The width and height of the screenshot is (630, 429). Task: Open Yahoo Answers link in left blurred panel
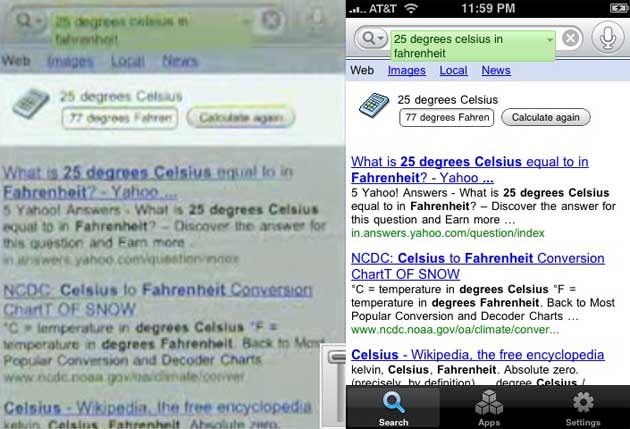pos(148,182)
